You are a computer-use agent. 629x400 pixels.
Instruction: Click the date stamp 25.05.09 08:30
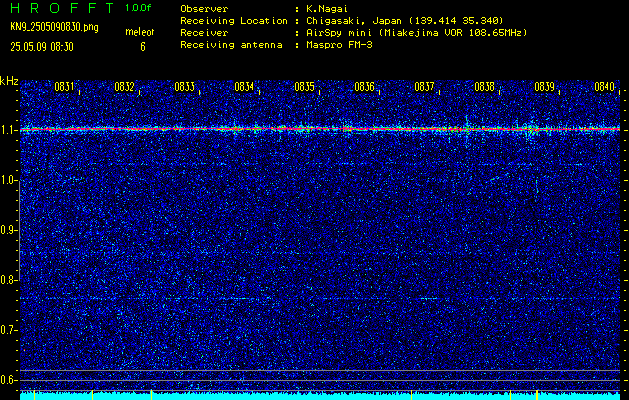42,47
